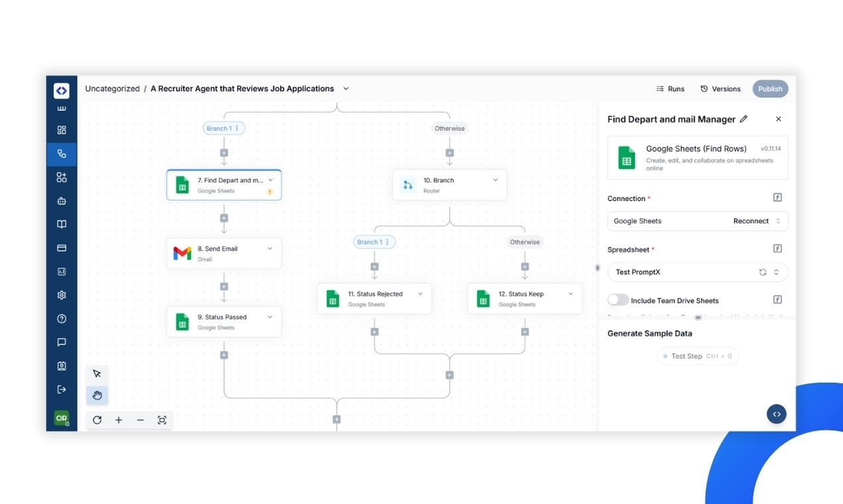Refresh the Test PromptX spreadsheet list
This screenshot has height=504, width=843.
763,273
